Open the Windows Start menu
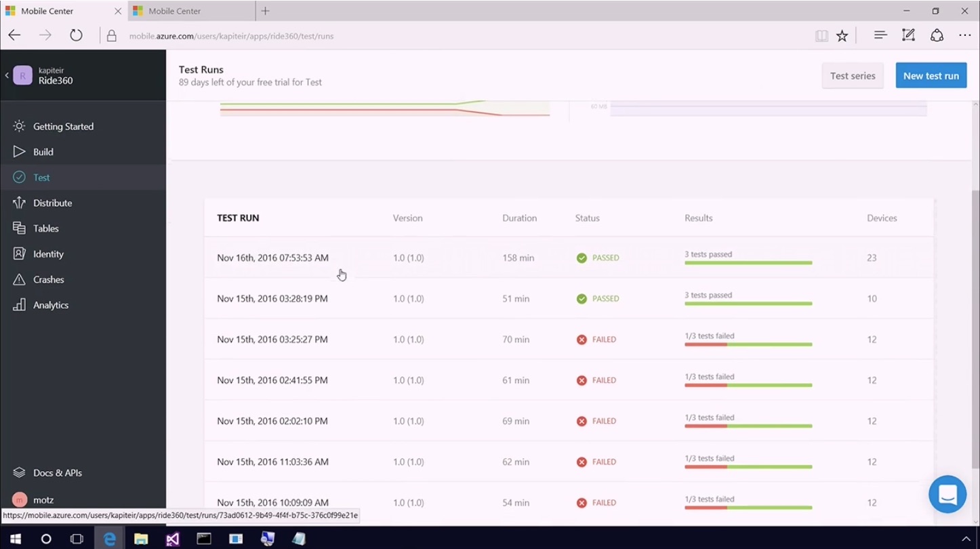 pyautogui.click(x=16, y=539)
